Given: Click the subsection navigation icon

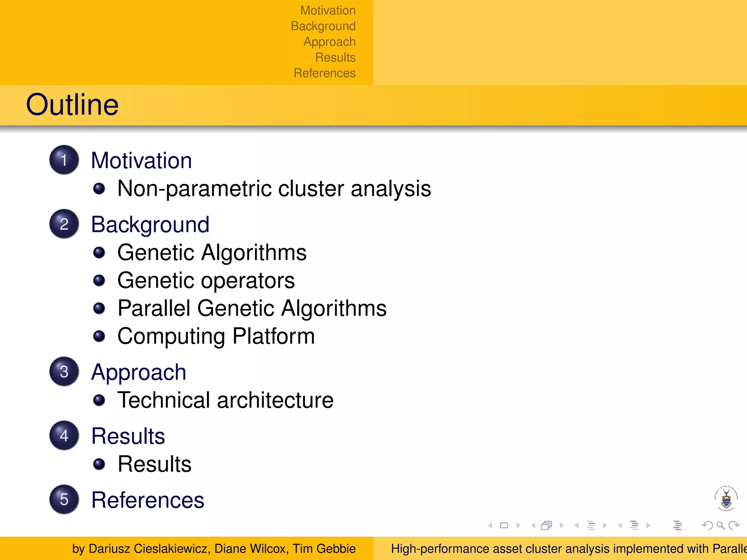Looking at the screenshot, I should [x=591, y=525].
